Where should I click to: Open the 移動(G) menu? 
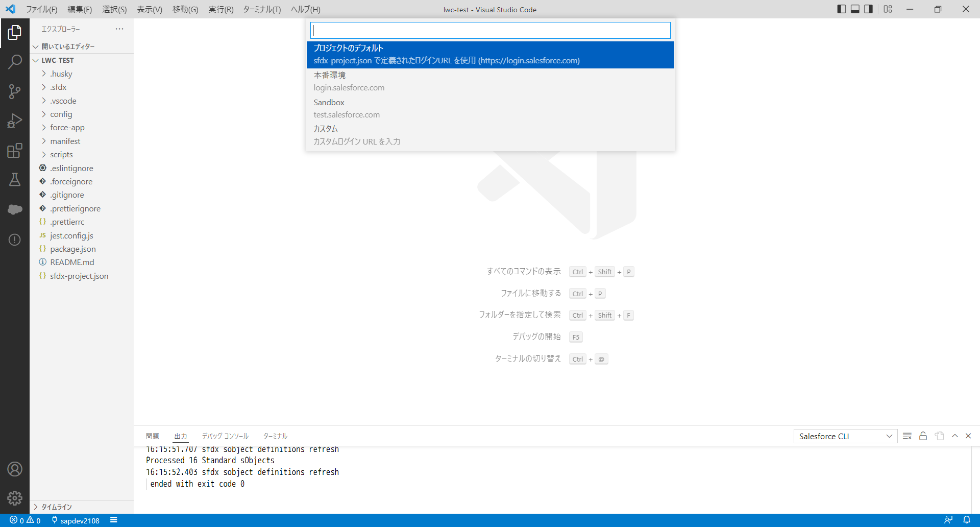(x=185, y=9)
